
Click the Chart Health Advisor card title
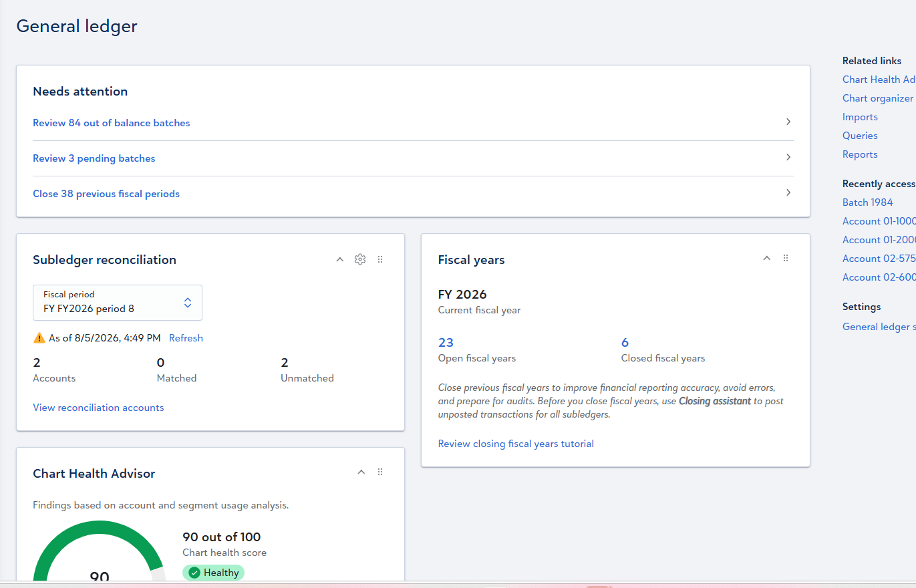pyautogui.click(x=94, y=474)
